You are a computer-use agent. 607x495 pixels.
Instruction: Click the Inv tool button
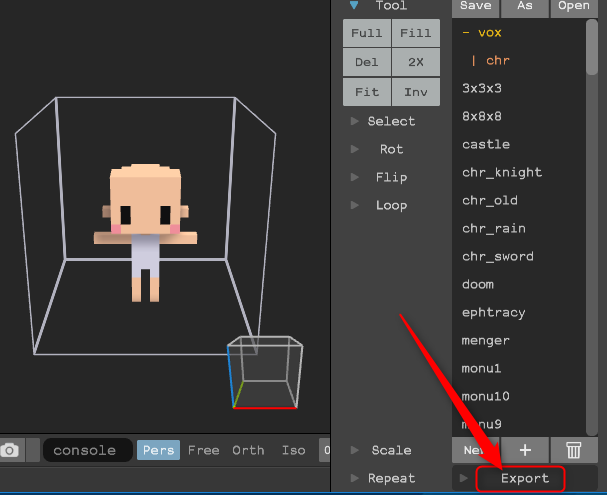(416, 92)
